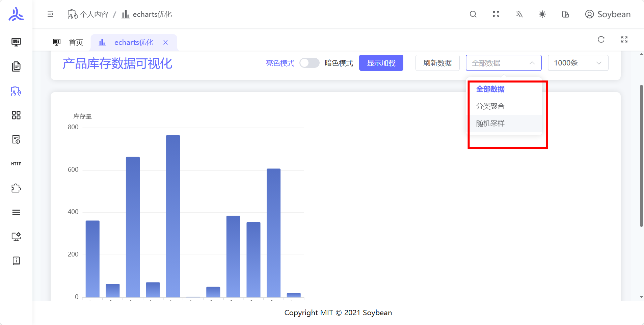Open the plugin puzzle icon in sidebar

(x=16, y=188)
